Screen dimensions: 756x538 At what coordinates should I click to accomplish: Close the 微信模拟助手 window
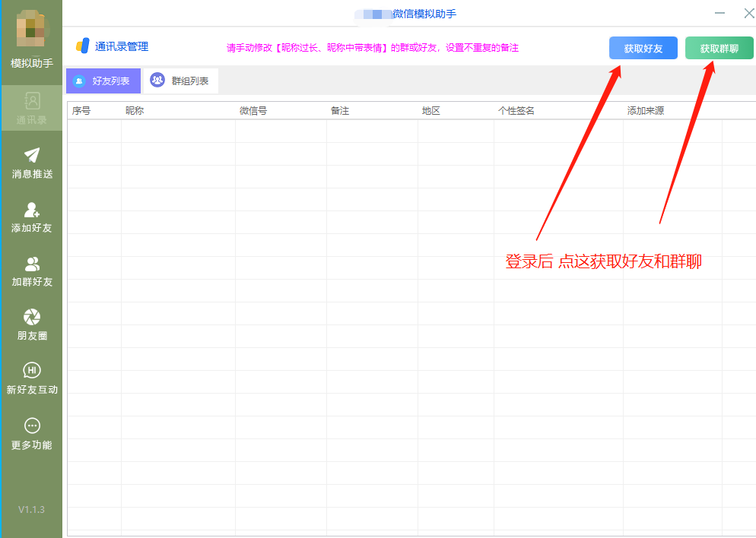[748, 13]
